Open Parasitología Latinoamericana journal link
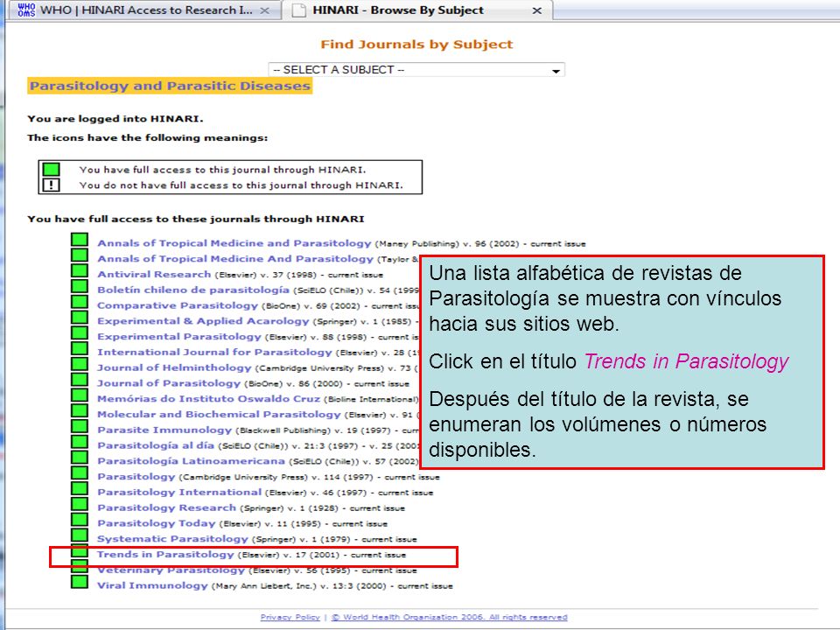 point(192,461)
